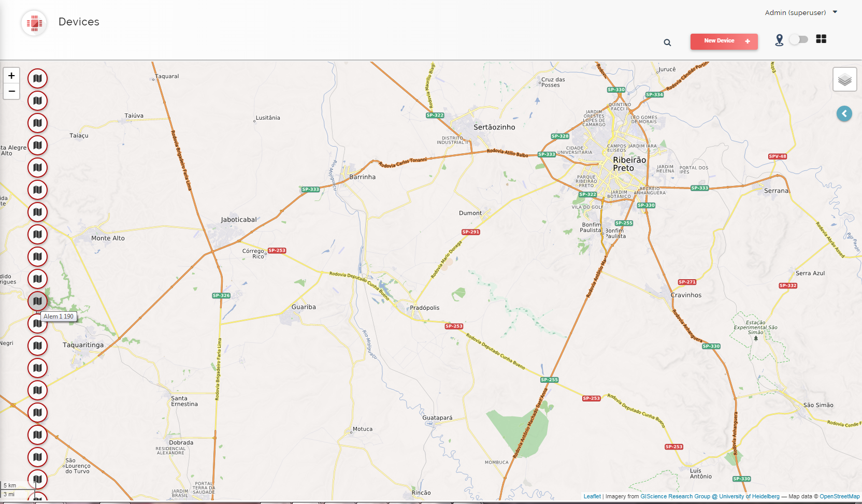Click the Devices page title

click(78, 22)
